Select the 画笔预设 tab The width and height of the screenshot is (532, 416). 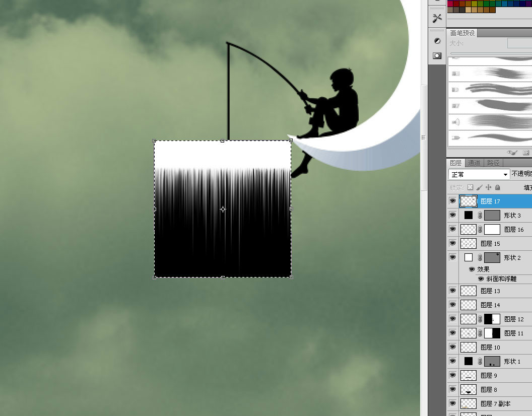(462, 33)
